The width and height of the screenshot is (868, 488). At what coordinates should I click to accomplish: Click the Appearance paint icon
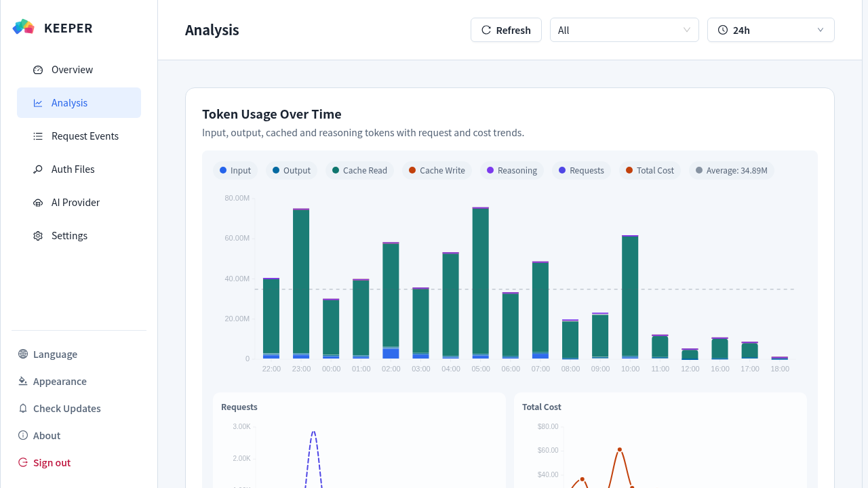(x=23, y=381)
